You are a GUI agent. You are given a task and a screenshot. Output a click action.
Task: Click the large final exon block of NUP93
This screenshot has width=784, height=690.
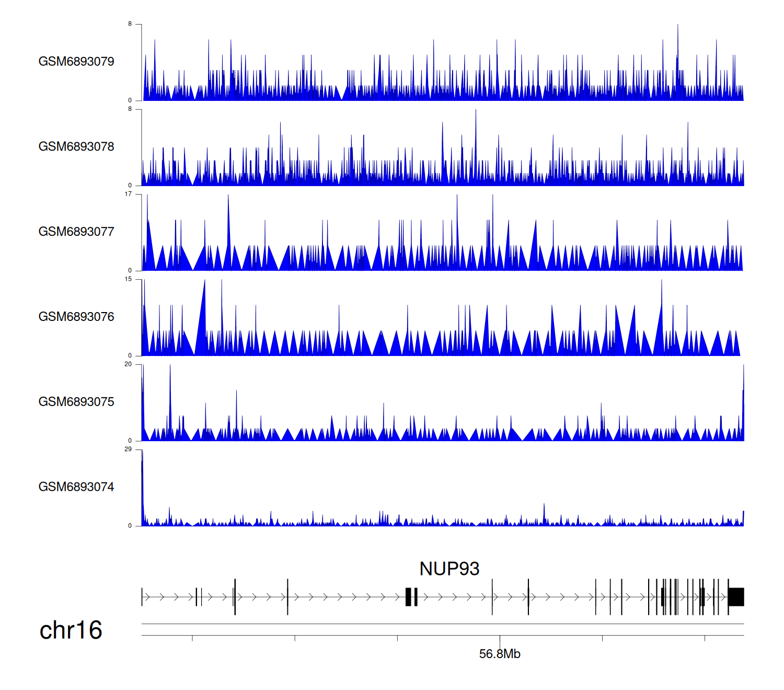point(736,597)
